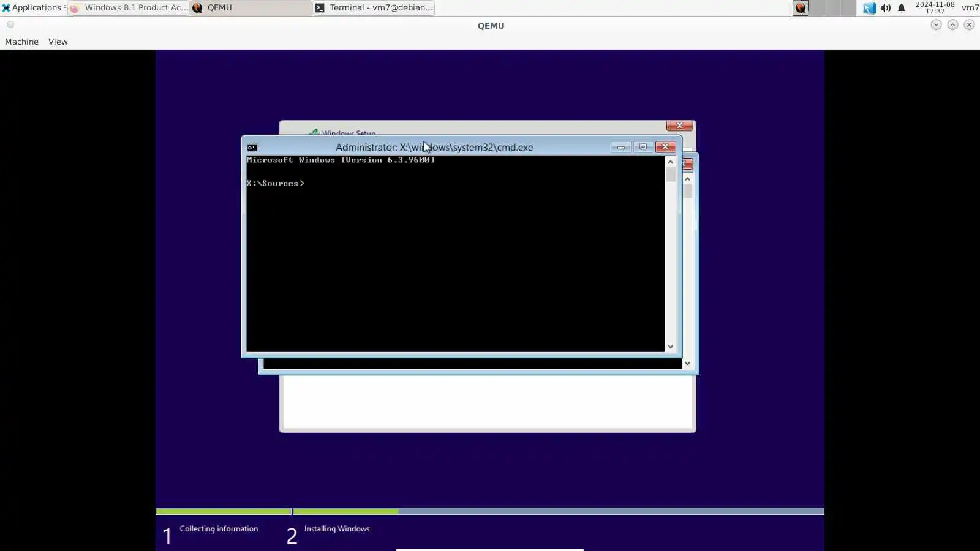The image size is (980, 551).
Task: Close the Administrator cmd.exe window
Action: point(665,147)
